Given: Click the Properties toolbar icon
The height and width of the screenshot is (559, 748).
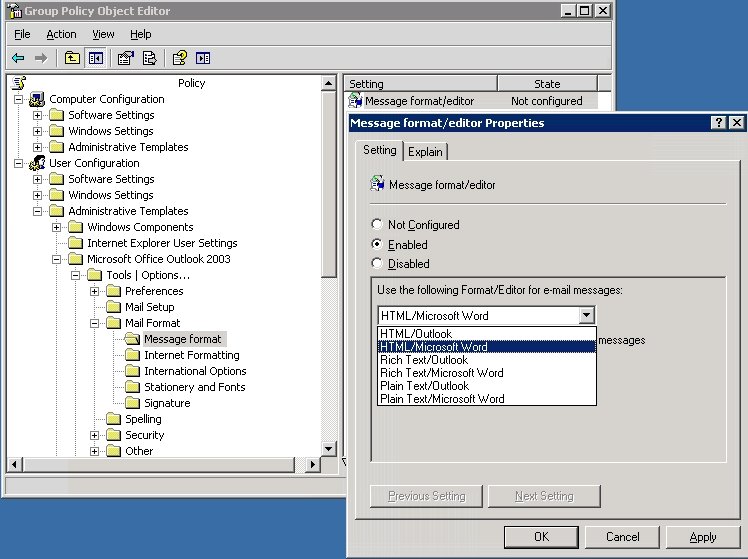Looking at the screenshot, I should click(125, 58).
